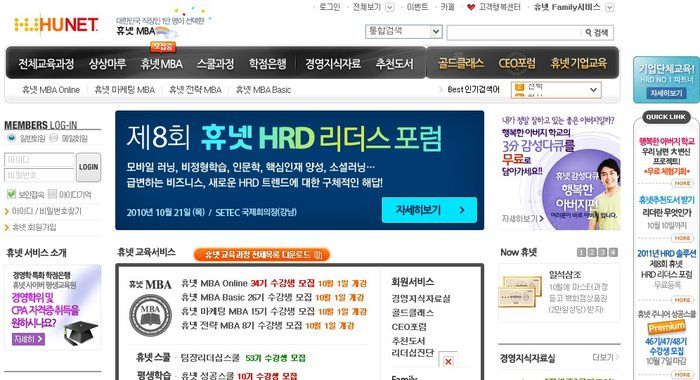This screenshot has width=700, height=380.
Task: Click the 카페 link at top
Action: [447, 7]
